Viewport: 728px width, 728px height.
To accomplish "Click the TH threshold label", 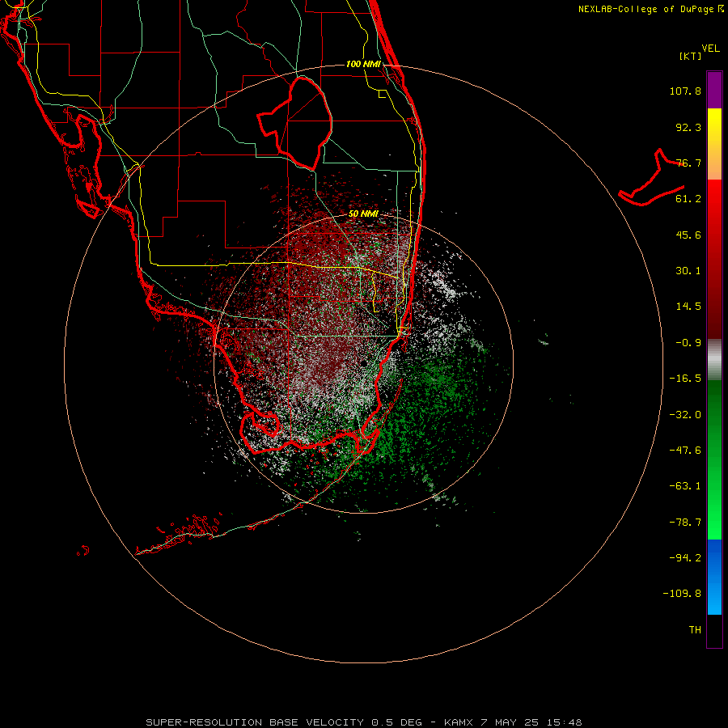I will (x=695, y=630).
